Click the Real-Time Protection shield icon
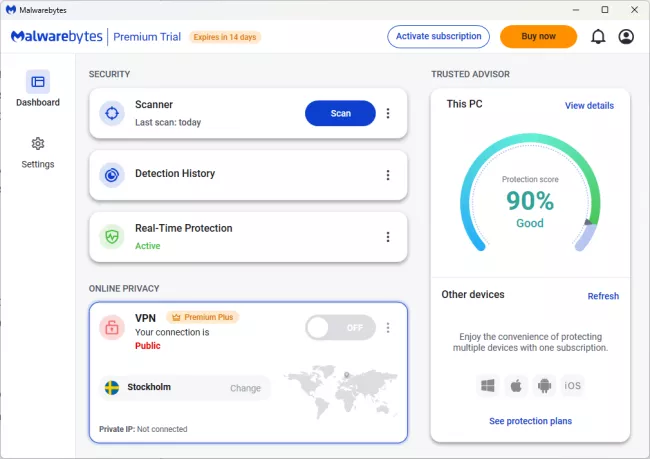 coord(112,237)
